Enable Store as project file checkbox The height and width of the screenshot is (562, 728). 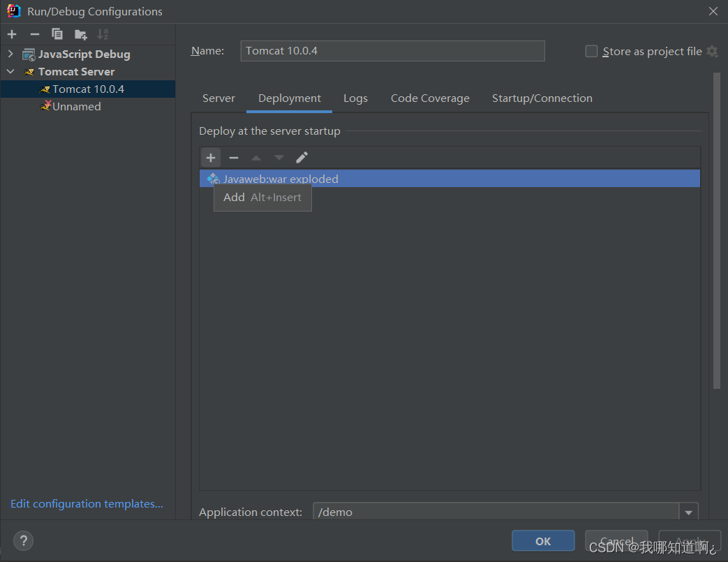591,51
